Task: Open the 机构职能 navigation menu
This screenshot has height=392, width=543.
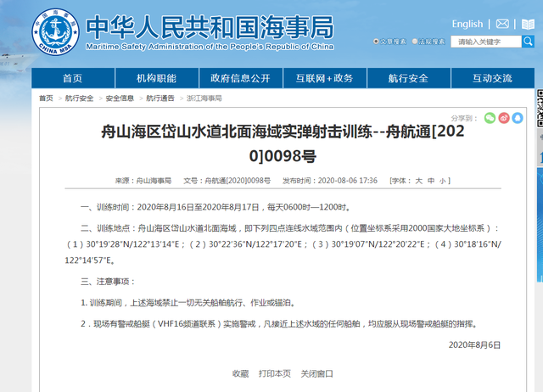Action: (156, 78)
